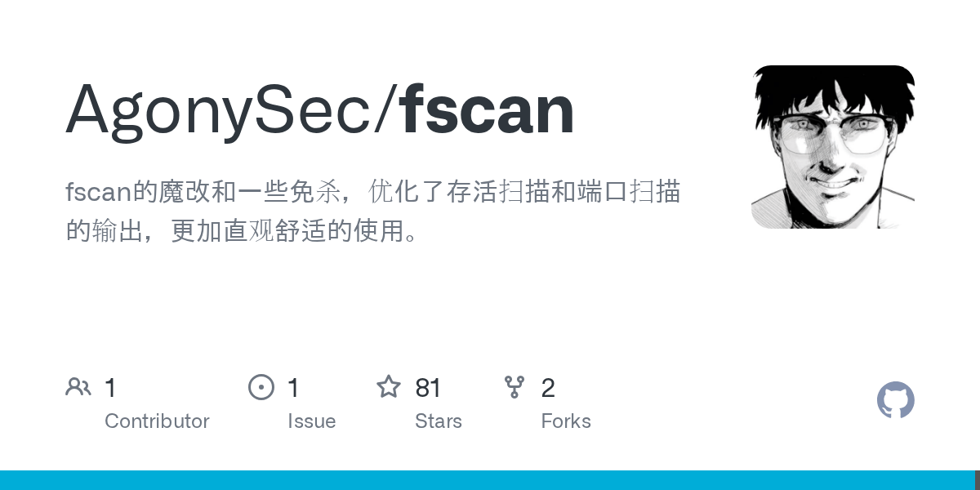Click the blue language bar at bottom
This screenshot has height=490, width=980.
pyautogui.click(x=487, y=480)
